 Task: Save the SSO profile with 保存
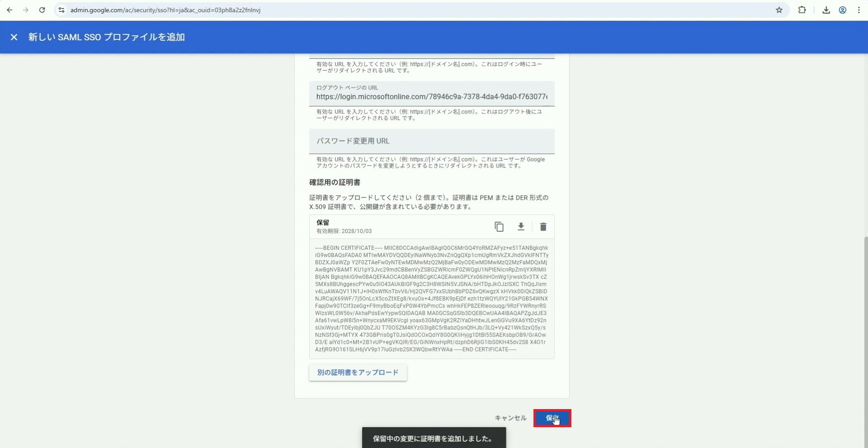coord(552,418)
